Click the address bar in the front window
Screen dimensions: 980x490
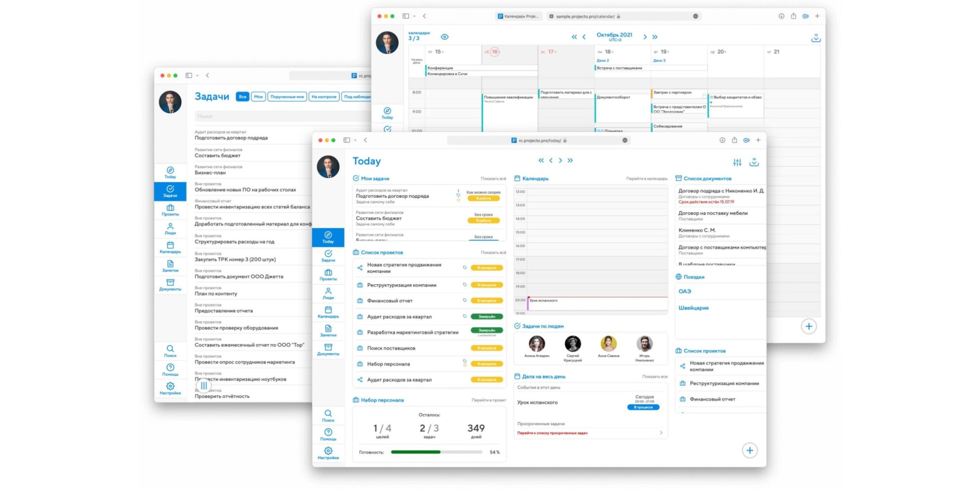[539, 140]
